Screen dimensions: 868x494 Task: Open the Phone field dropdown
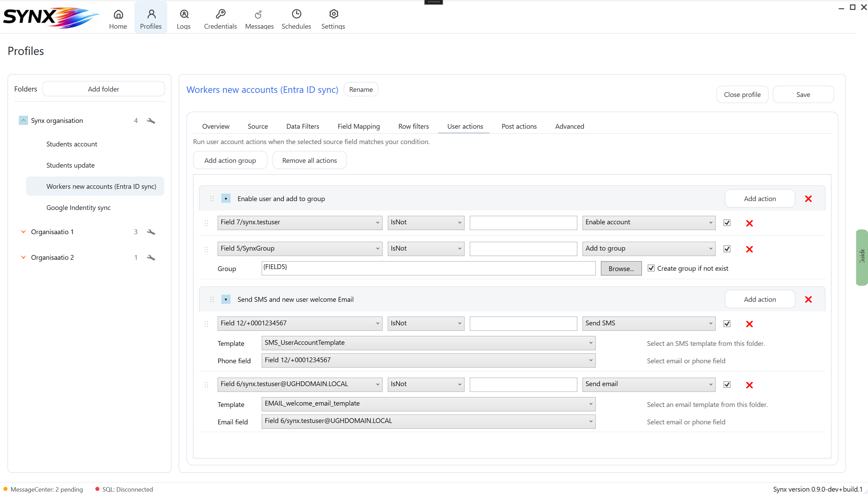pos(428,361)
